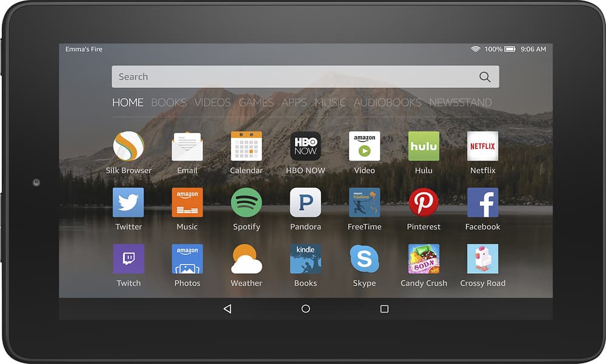
Task: Launch the Pandora app
Action: coord(305,202)
